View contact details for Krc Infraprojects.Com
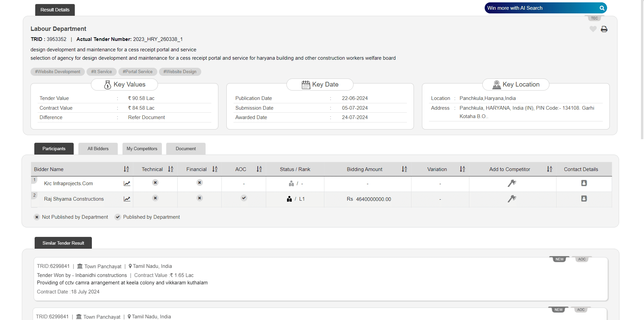 [584, 183]
